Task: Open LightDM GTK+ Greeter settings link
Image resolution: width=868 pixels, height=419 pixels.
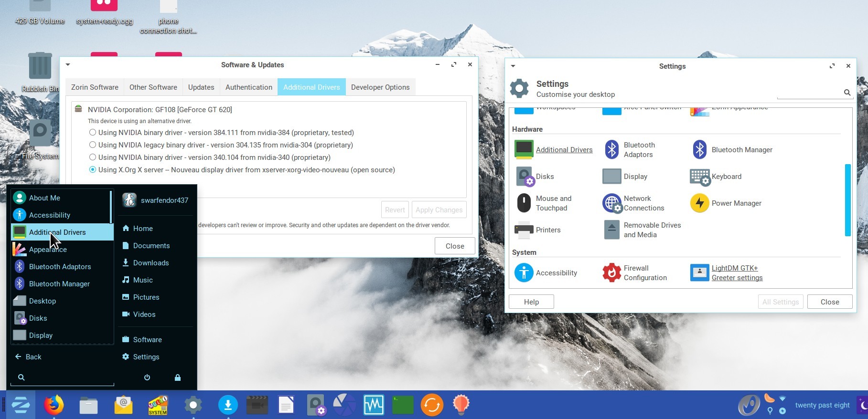Action: (737, 273)
